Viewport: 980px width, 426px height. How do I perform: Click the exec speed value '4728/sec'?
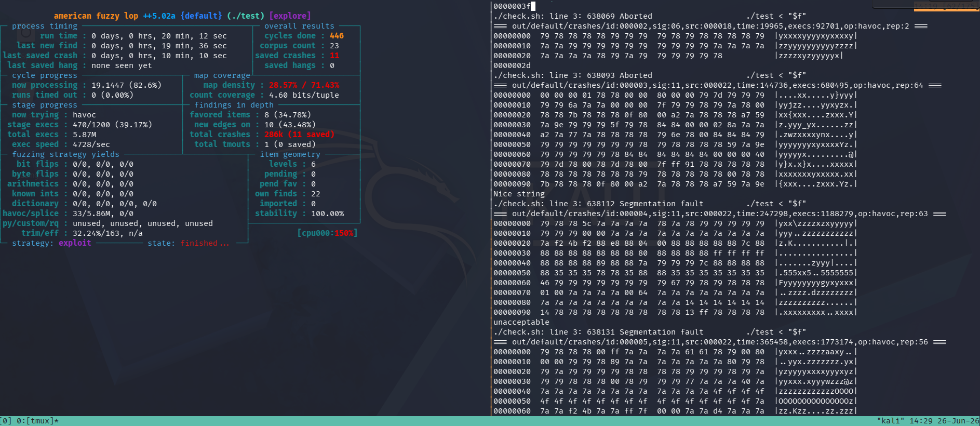(91, 144)
